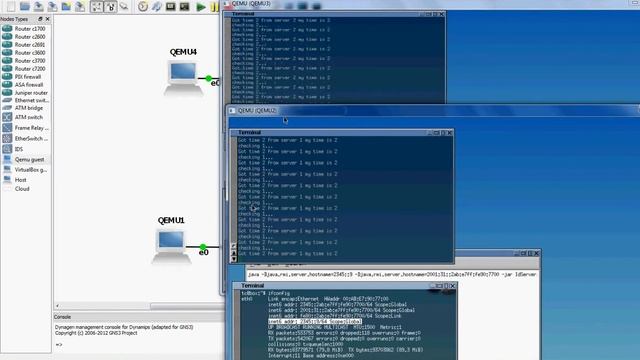Toggle the Show hostnames toolbar button
Image resolution: width=640 pixels, height=360 pixels.
(x=111, y=7)
